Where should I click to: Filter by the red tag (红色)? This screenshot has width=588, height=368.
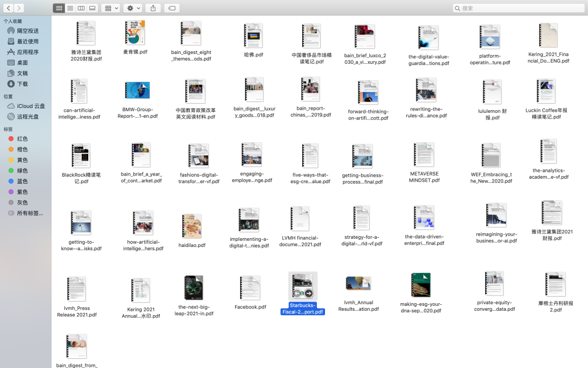tap(22, 139)
